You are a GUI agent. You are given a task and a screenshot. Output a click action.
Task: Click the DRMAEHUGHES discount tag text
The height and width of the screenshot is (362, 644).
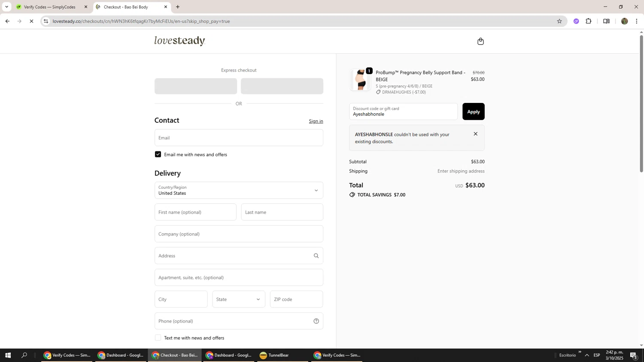click(x=404, y=92)
